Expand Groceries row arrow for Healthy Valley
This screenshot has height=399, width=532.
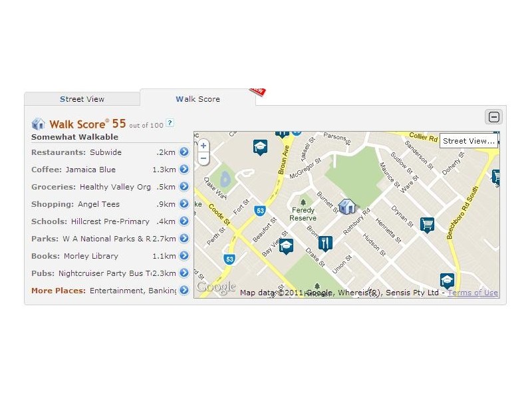(x=184, y=187)
